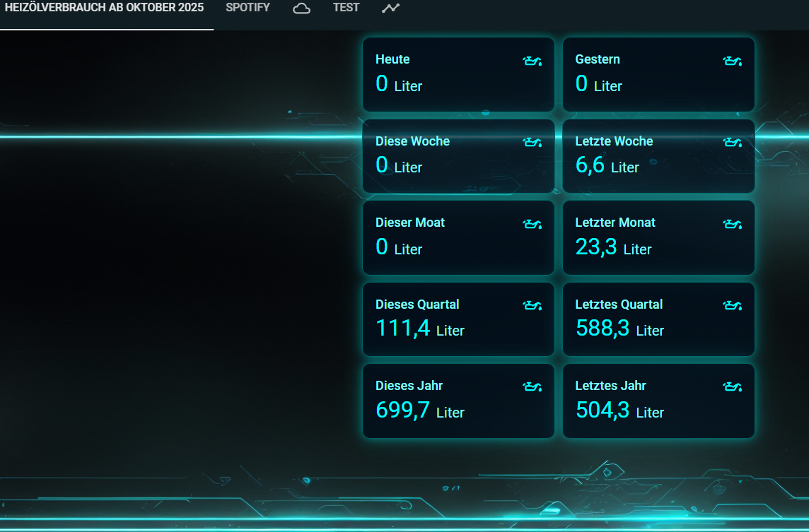The width and height of the screenshot is (809, 532).
Task: Click the 504,3 Liter value
Action: (x=619, y=410)
